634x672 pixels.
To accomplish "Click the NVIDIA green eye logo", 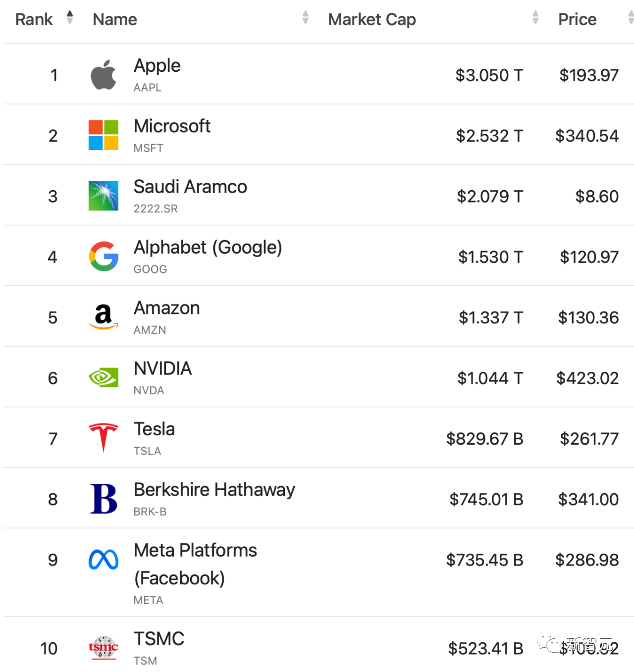I will pyautogui.click(x=104, y=377).
